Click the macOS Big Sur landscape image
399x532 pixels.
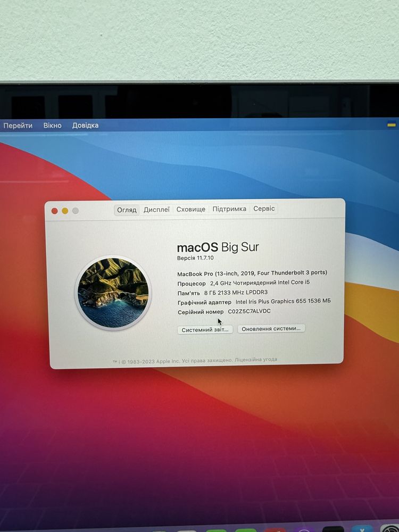coord(113,293)
